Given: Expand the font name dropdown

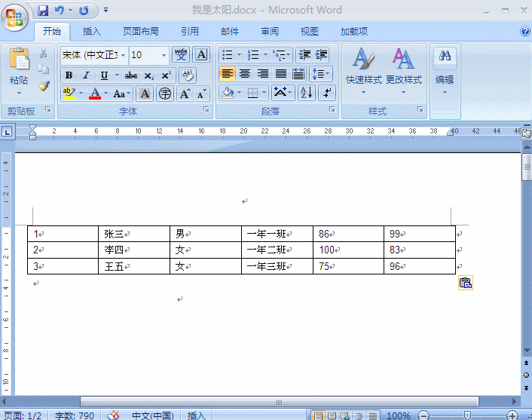Looking at the screenshot, I should click(123, 55).
